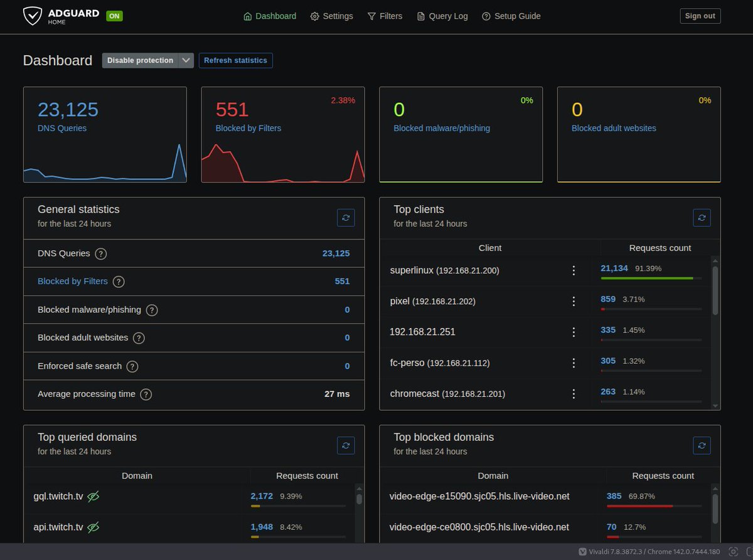Click the DNS Queries link in top card

(62, 128)
